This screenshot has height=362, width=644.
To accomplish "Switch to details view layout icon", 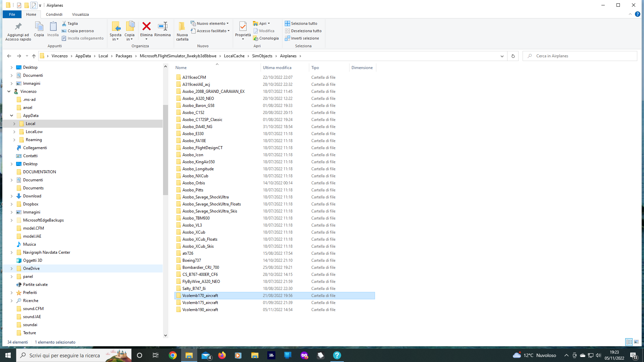I will click(x=629, y=342).
